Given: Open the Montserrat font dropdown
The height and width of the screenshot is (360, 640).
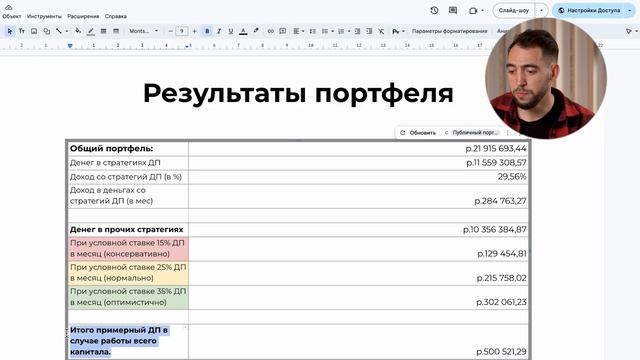Looking at the screenshot, I should point(143,31).
